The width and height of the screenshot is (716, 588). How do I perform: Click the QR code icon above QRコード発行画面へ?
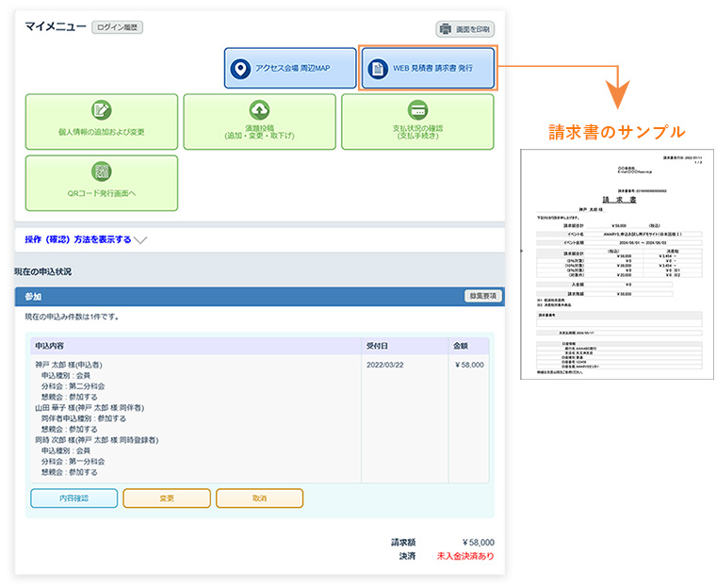click(x=101, y=171)
